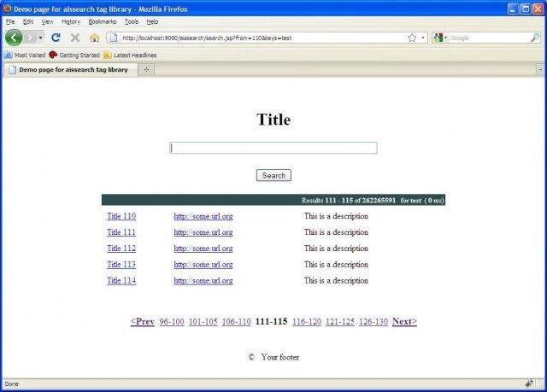
Task: Open Most Visited bookmarks folder
Action: pyautogui.click(x=25, y=55)
